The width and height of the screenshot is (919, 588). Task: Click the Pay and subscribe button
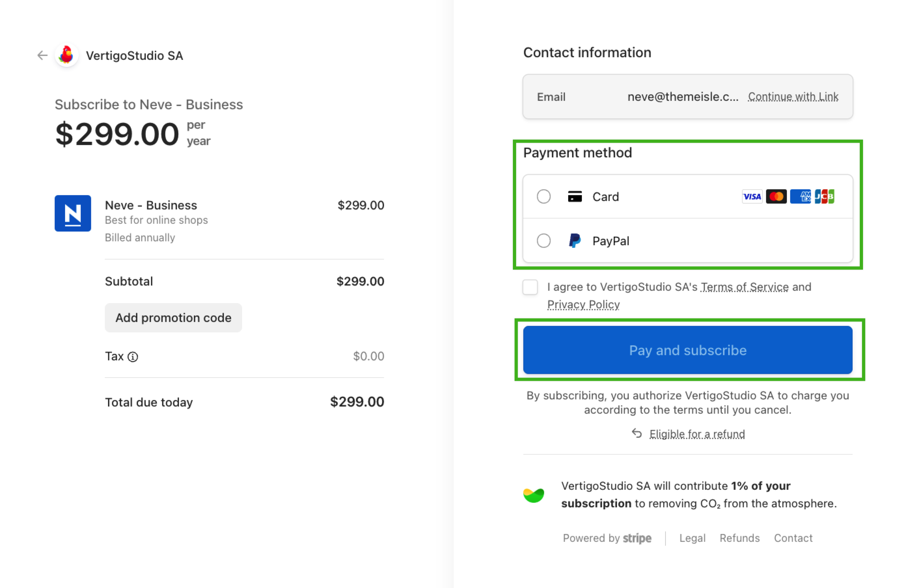(688, 350)
